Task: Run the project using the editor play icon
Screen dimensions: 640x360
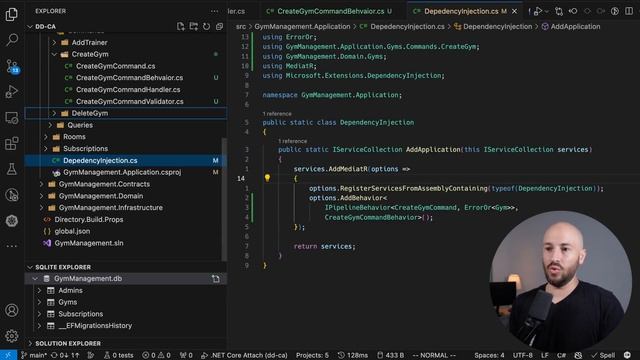Action: click(x=538, y=11)
